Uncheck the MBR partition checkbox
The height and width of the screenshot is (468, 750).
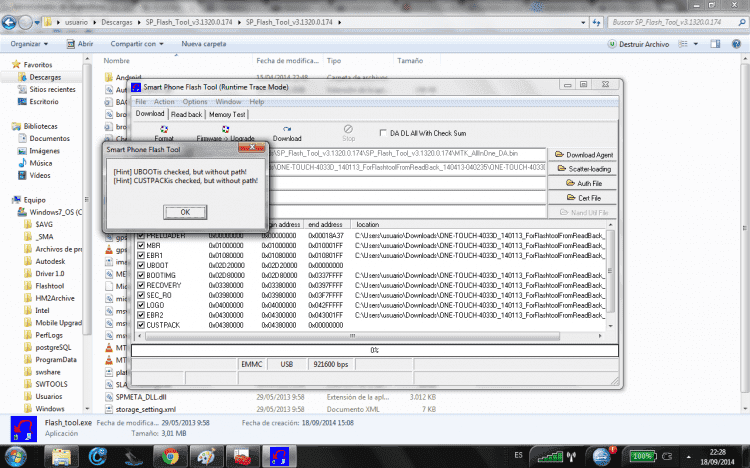[141, 245]
